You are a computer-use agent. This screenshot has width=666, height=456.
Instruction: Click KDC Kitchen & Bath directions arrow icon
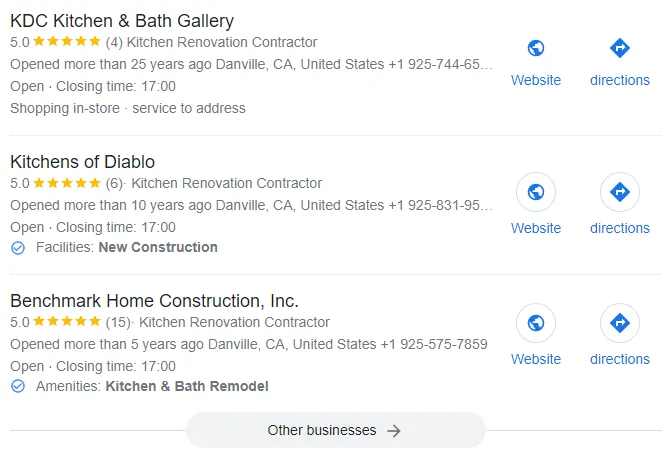619,48
